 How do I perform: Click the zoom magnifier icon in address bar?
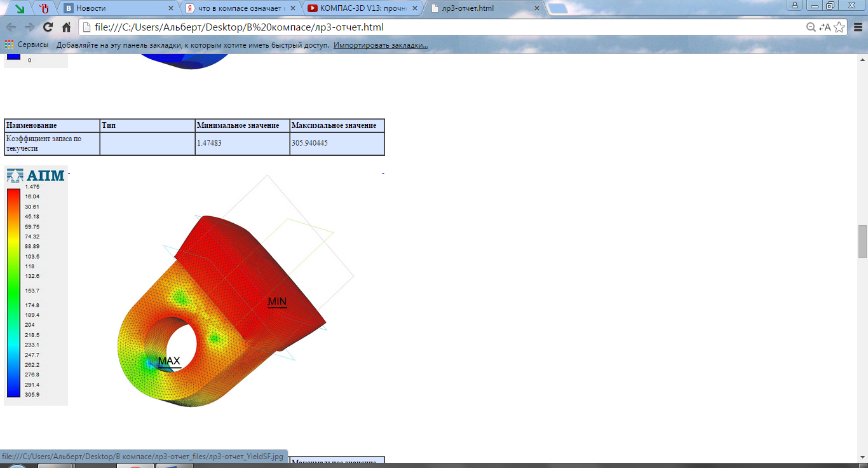[811, 27]
